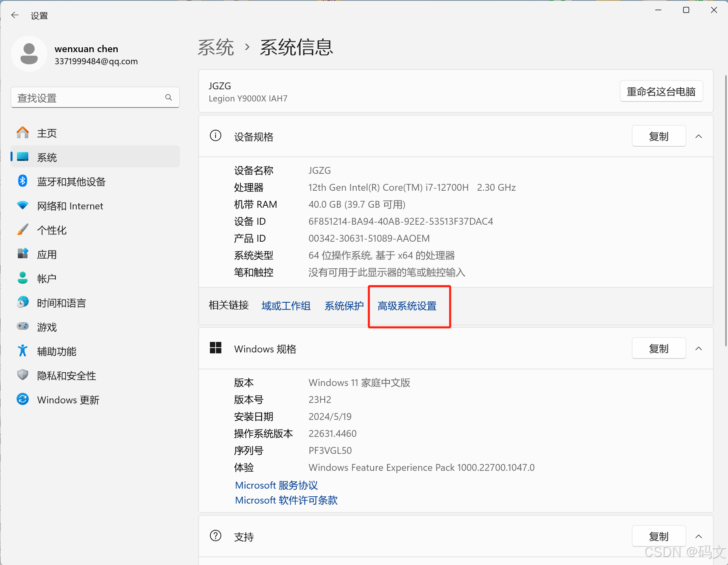The width and height of the screenshot is (728, 565).
Task: Click the 40.0 GB RAM value
Action: pyautogui.click(x=357, y=204)
